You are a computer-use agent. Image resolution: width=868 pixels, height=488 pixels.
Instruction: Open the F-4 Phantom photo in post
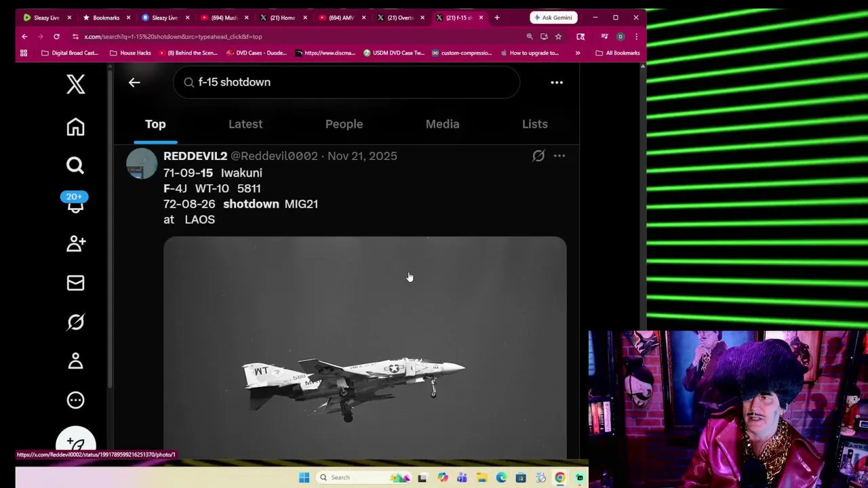[365, 348]
